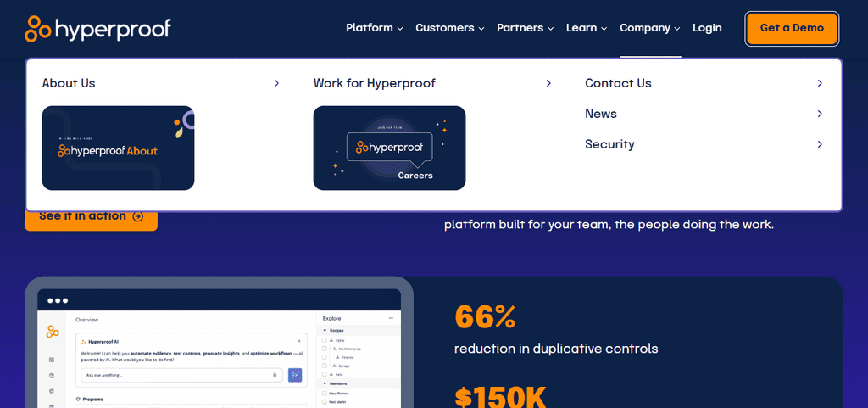This screenshot has width=868, height=408.
Task: Click the Hyperproof logo in the header
Action: (98, 29)
